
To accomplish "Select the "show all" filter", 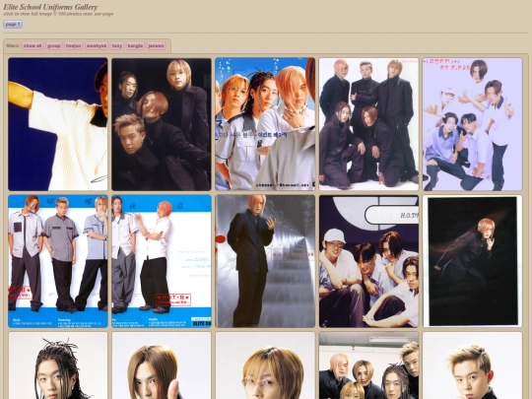I will coord(33,45).
